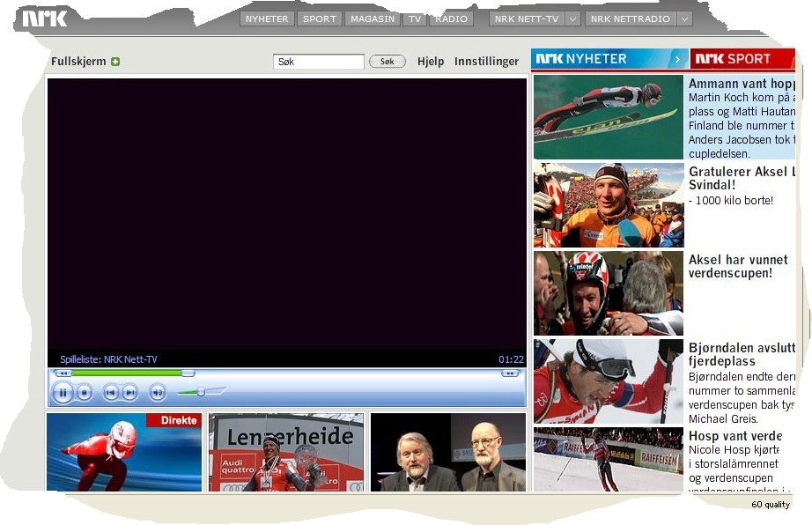This screenshot has height=525, width=812.
Task: Expand the NRK NETT-TV dropdown arrow
Action: click(x=572, y=18)
